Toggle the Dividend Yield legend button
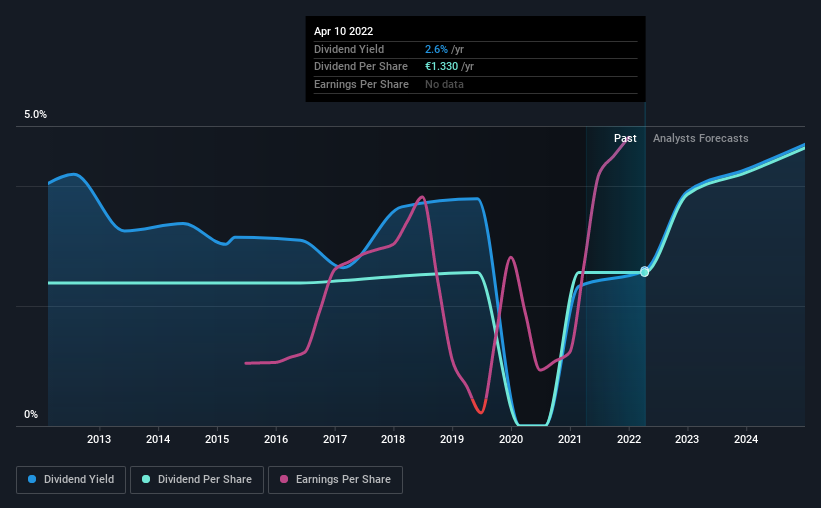 pos(71,480)
